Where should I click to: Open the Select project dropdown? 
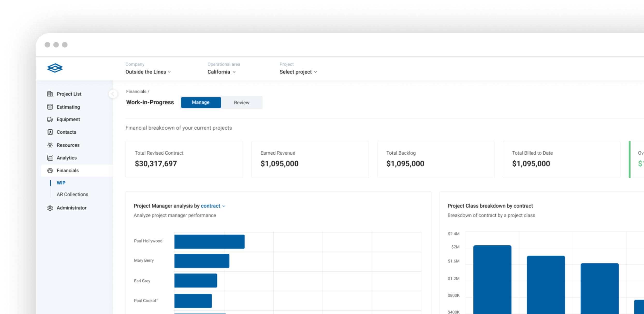(298, 72)
